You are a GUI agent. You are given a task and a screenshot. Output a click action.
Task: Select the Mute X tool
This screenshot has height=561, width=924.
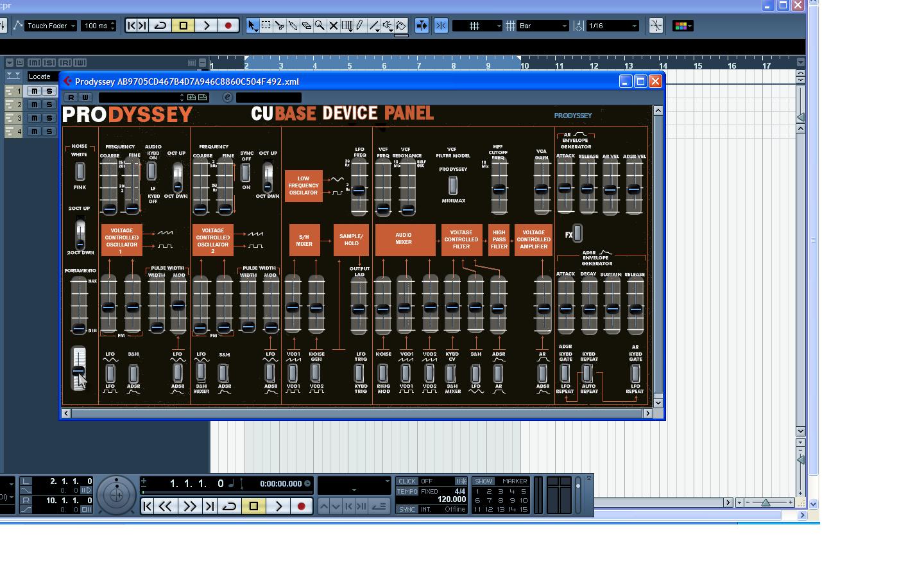click(333, 26)
